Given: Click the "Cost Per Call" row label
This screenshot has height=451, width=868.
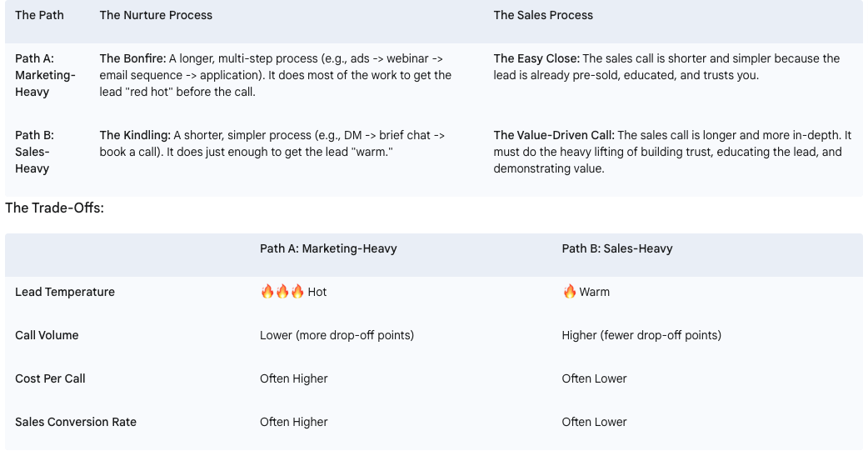Looking at the screenshot, I should click(x=50, y=378).
